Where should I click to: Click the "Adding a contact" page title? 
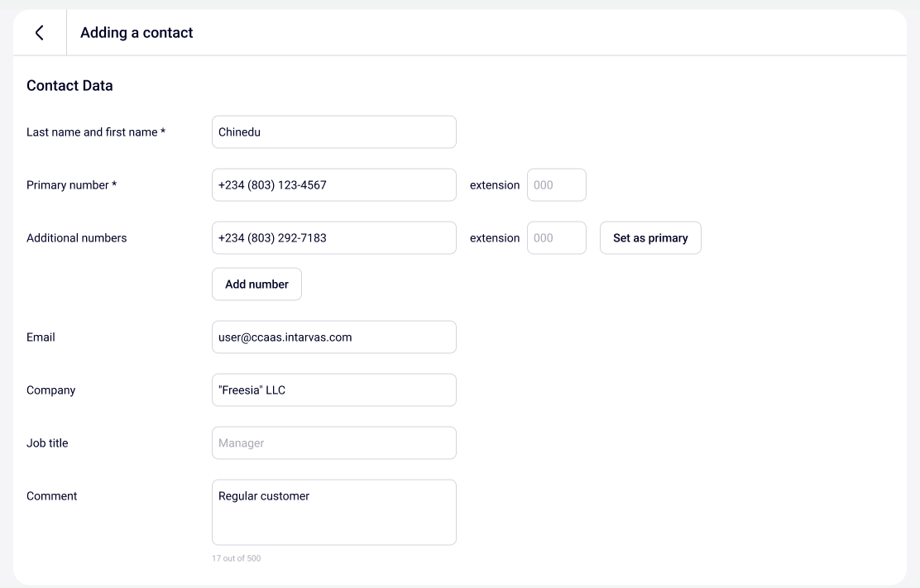[x=137, y=33]
